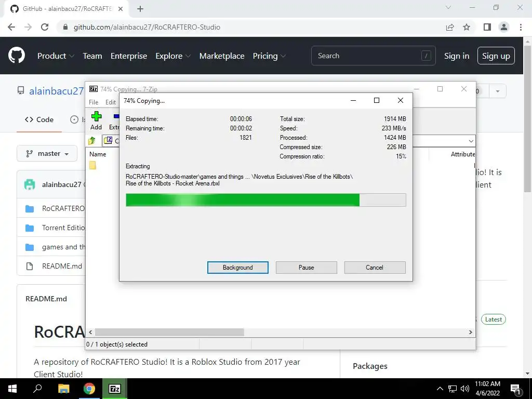
Task: Click the alainbacu27 avatar in commit row
Action: 30,184
